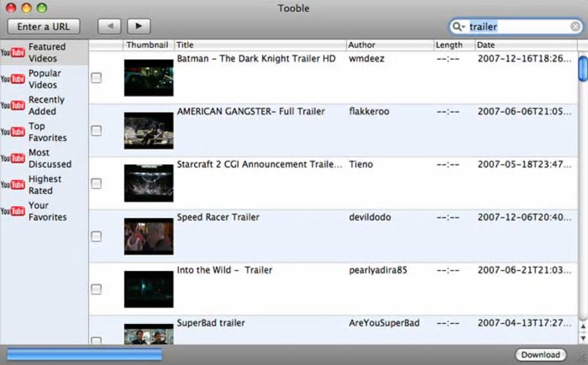Open the Featured Videos YouTube category

point(44,52)
